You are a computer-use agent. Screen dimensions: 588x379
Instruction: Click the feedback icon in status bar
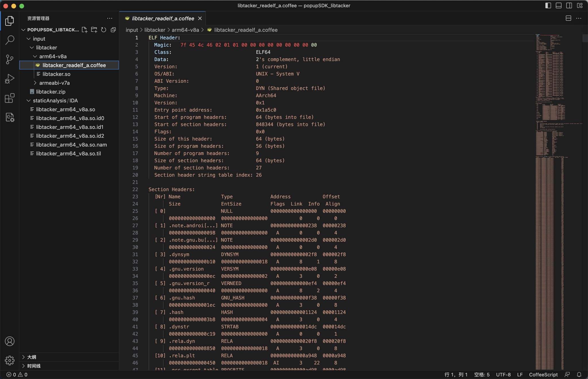point(567,374)
